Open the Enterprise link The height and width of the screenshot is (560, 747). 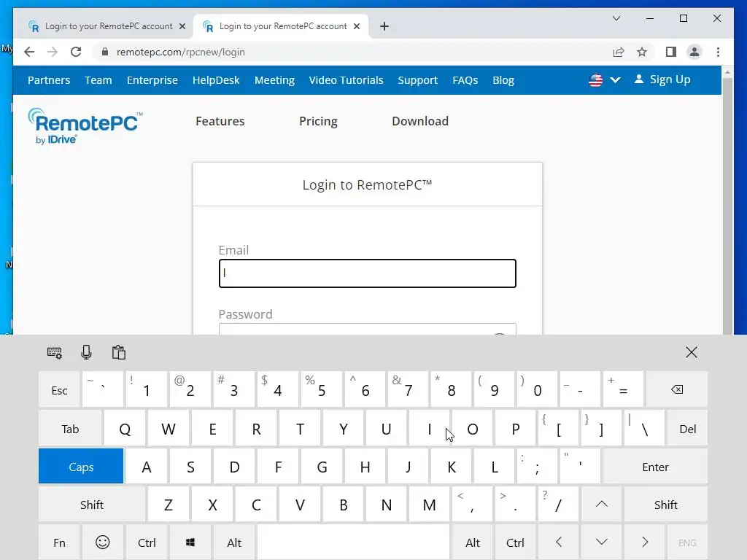coord(152,80)
